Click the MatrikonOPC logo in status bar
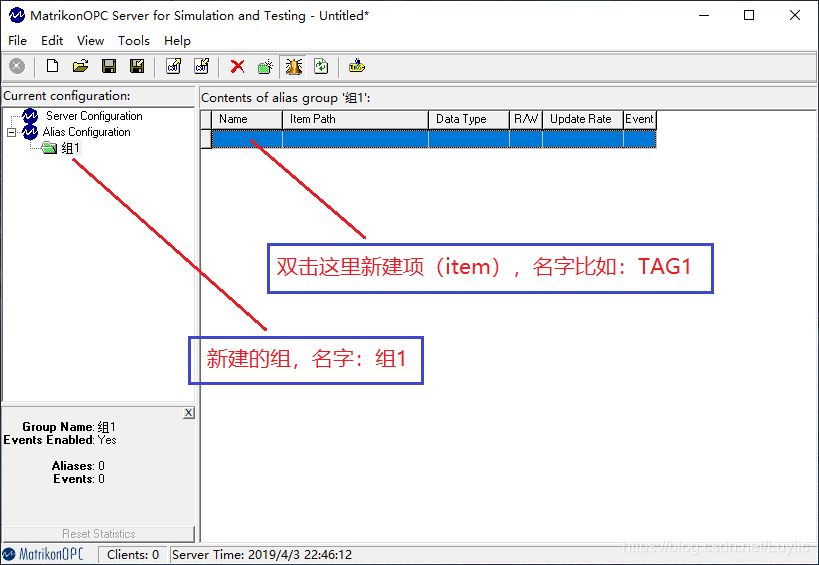Viewport: 819px width, 565px height. tap(43, 554)
